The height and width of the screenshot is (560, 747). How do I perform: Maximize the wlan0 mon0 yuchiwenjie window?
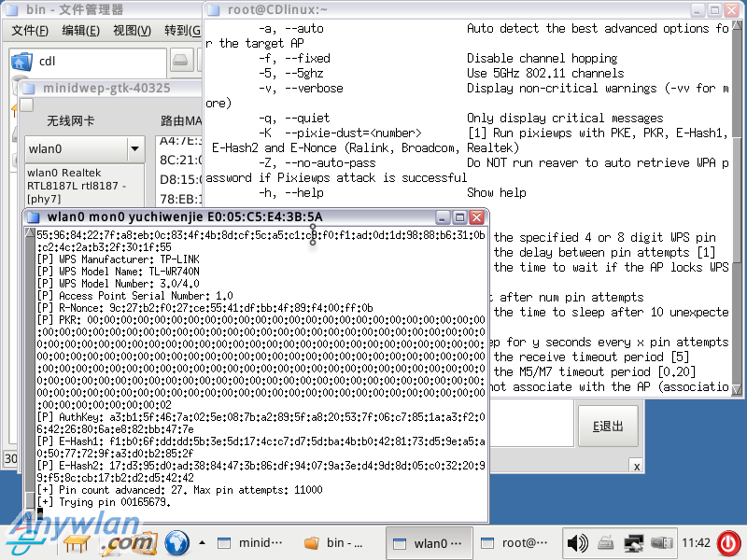point(459,217)
